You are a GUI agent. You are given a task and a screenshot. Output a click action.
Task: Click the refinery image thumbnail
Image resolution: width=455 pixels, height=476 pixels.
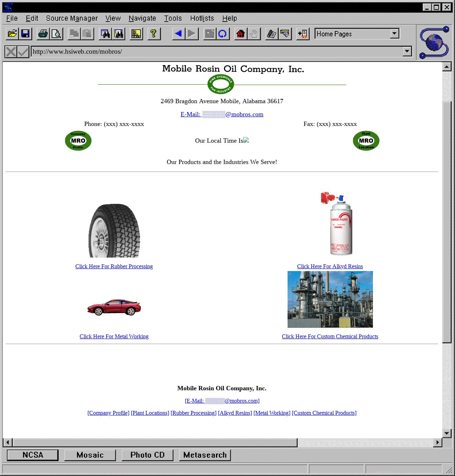pyautogui.click(x=330, y=299)
